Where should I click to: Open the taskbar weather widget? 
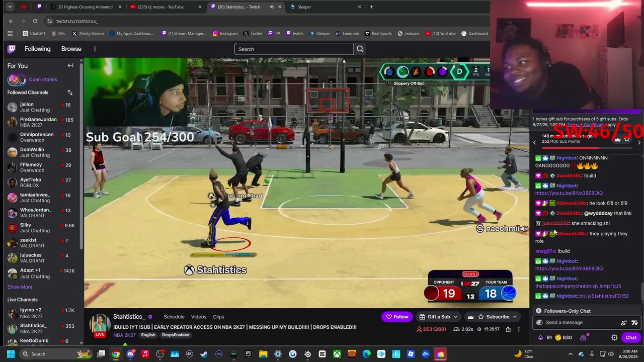click(x=524, y=354)
